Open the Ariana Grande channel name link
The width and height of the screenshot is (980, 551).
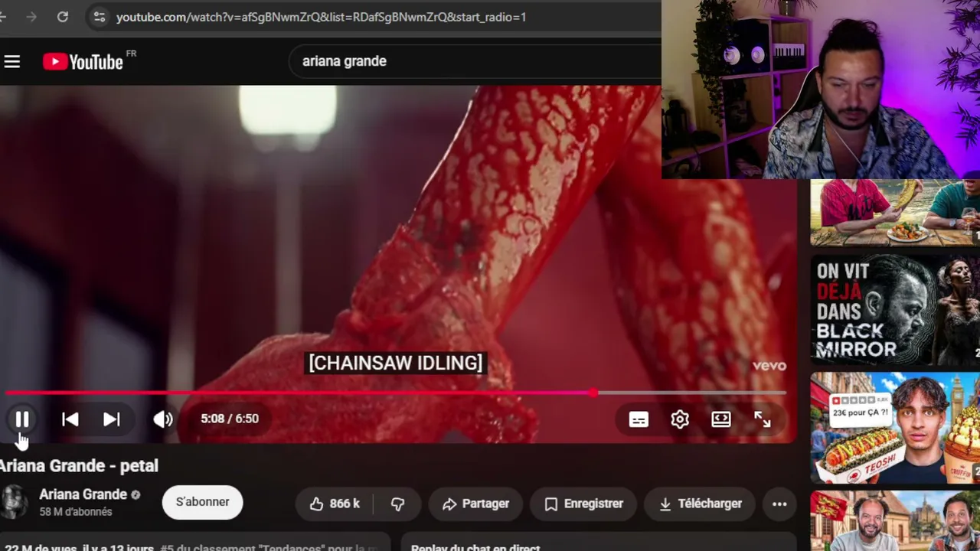tap(83, 494)
